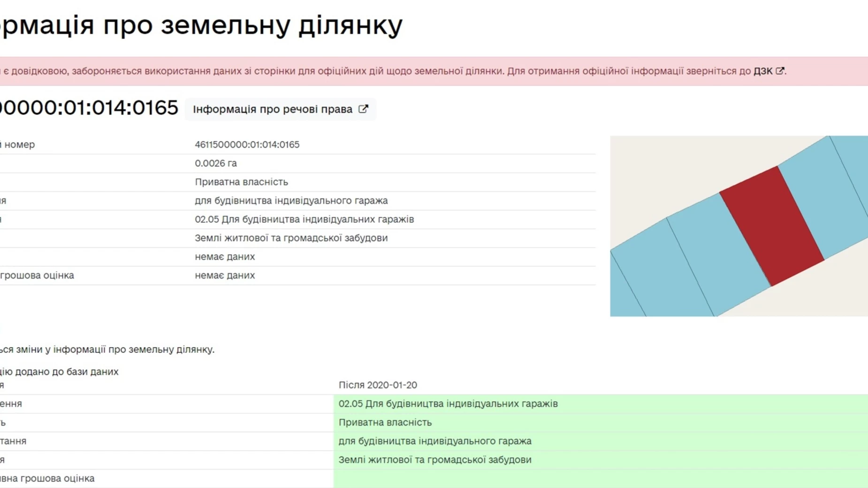
Task: Select cadastral number 4611500000:01:014:0165 value
Action: coord(247,145)
